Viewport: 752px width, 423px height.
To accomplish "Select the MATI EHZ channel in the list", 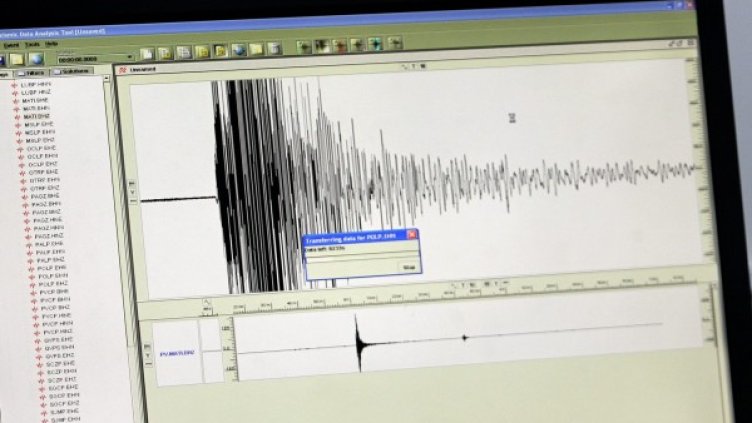I will pyautogui.click(x=37, y=116).
